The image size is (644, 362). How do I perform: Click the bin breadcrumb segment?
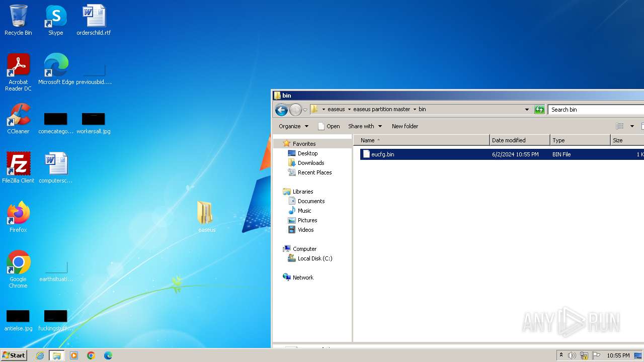click(422, 109)
